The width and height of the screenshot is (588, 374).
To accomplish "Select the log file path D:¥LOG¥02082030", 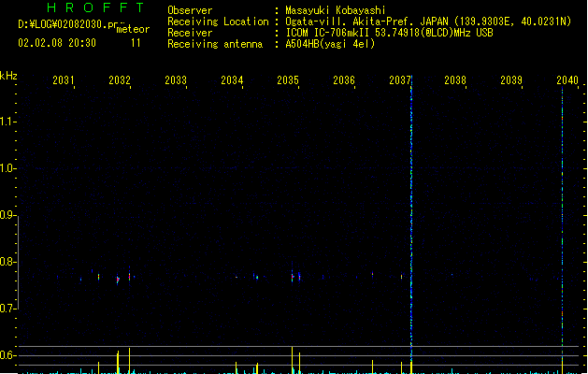I will 67,24.
